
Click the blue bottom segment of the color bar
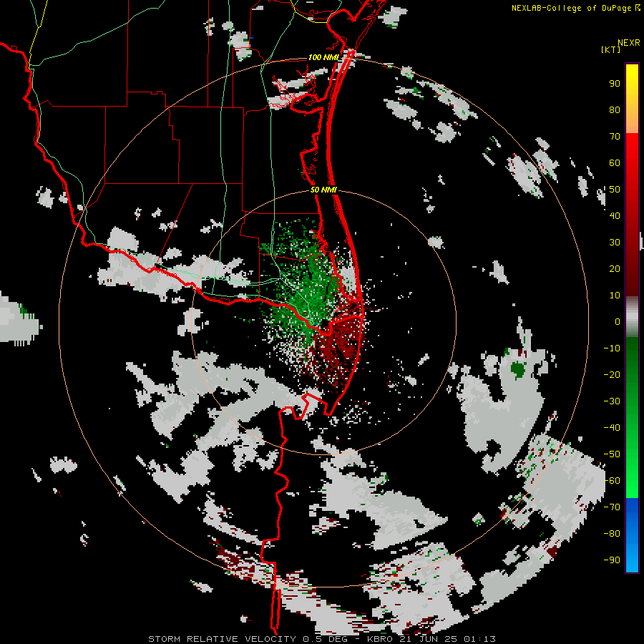(632, 535)
